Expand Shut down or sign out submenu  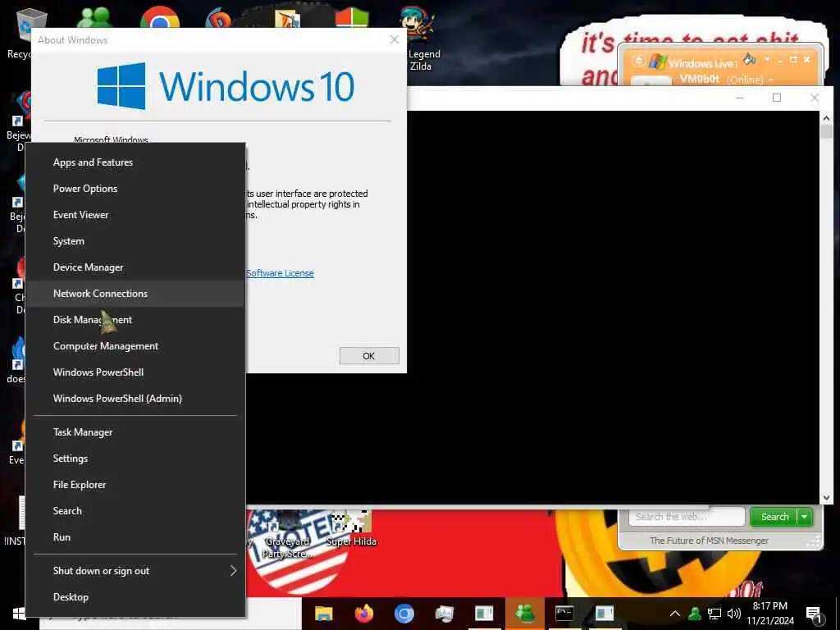tap(135, 571)
